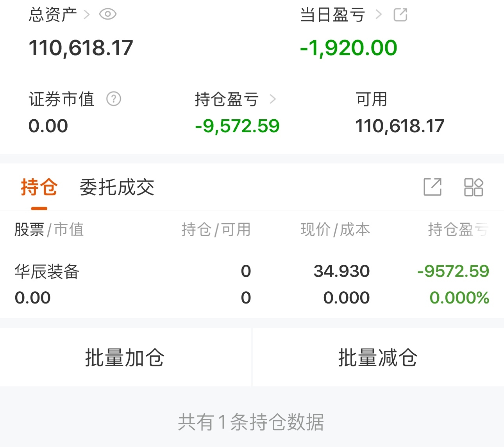This screenshot has height=447, width=504.
Task: Click the 共有1条持仓数据 footer text
Action: [x=251, y=422]
